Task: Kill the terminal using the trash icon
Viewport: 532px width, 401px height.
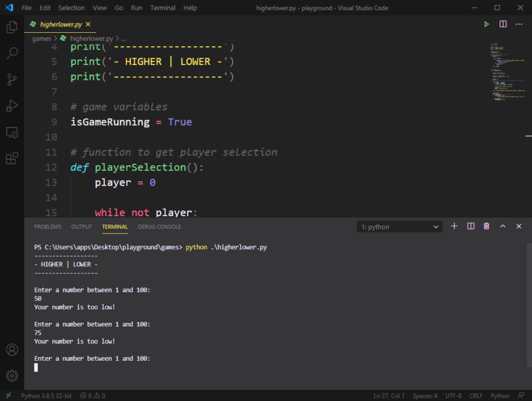Action: [x=486, y=226]
